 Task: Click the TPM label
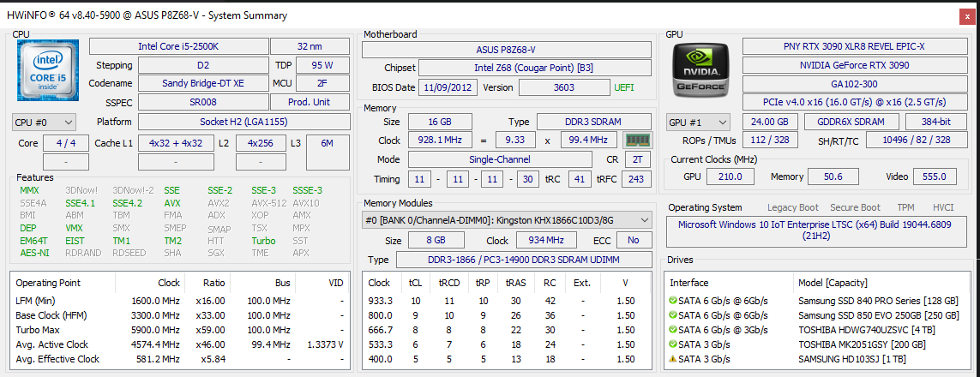pos(905,207)
